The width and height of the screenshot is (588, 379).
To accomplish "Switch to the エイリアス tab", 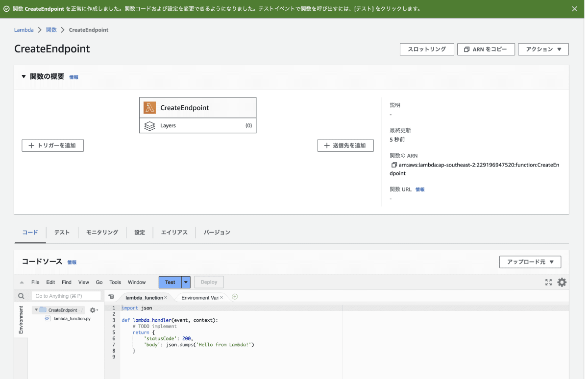I will pyautogui.click(x=174, y=233).
